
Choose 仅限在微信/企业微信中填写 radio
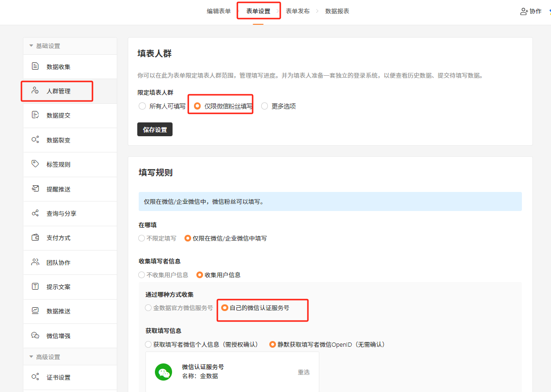coord(188,238)
